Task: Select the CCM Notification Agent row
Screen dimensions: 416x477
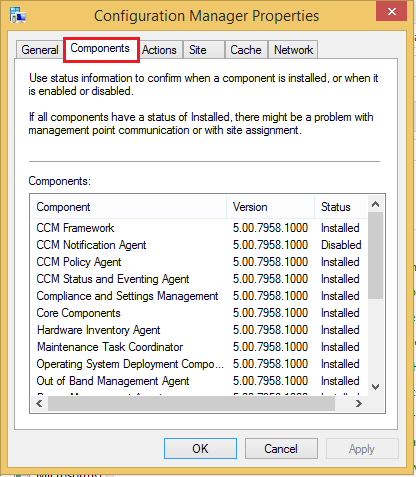Action: (x=199, y=245)
